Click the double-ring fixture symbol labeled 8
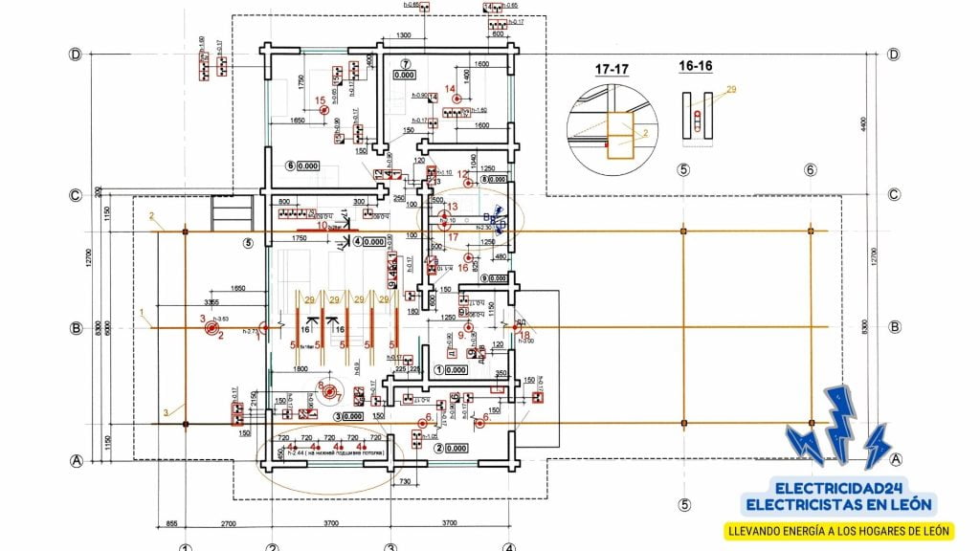The height and width of the screenshot is (551, 980). click(329, 391)
